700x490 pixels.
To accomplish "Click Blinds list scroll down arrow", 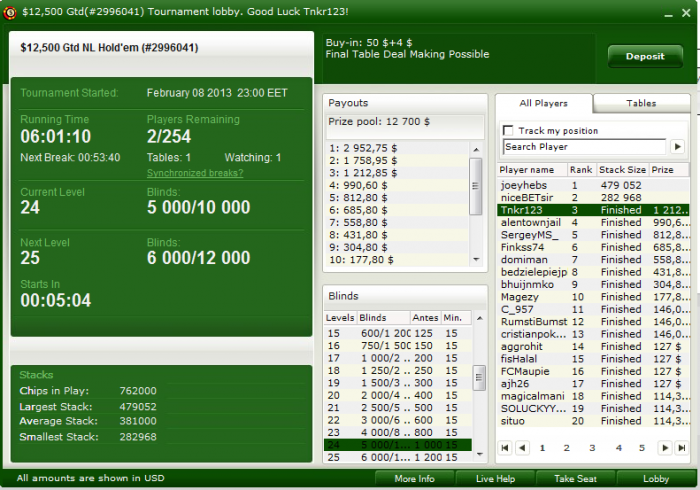I will coord(479,454).
